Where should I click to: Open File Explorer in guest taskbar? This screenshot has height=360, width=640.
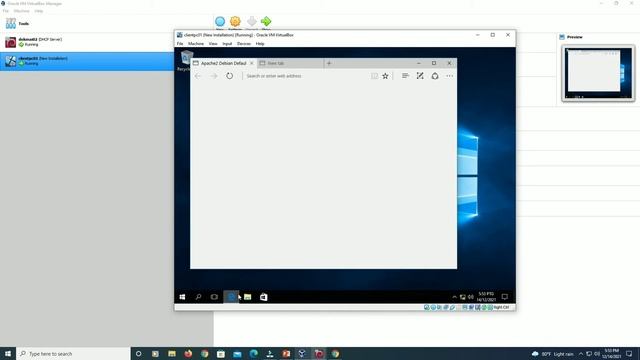pyautogui.click(x=247, y=297)
